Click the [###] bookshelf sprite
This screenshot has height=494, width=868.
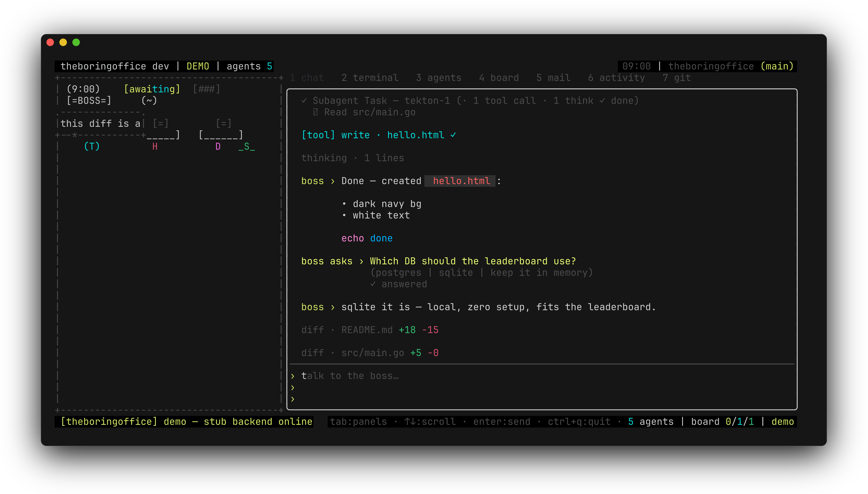(x=206, y=89)
